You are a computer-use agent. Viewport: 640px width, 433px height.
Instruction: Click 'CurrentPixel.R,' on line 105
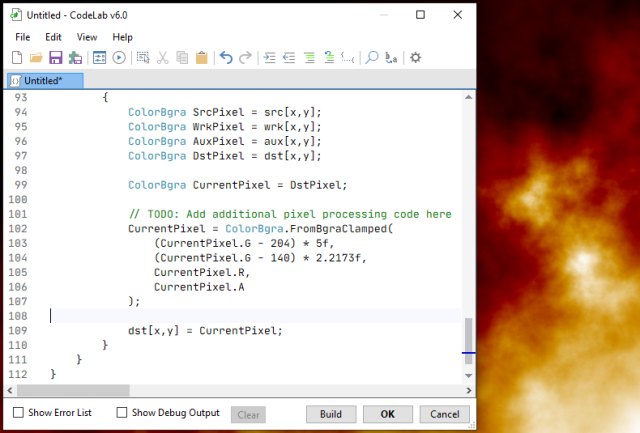point(202,272)
